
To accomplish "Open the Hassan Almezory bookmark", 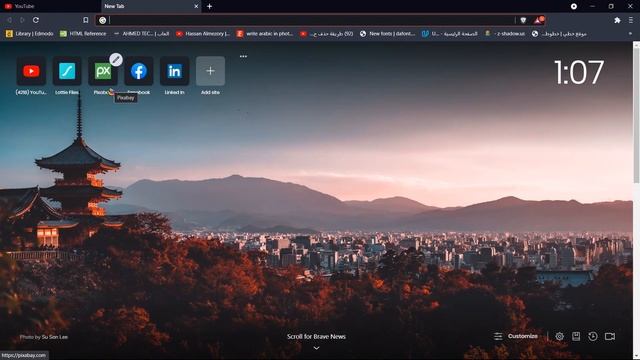I will (203, 34).
